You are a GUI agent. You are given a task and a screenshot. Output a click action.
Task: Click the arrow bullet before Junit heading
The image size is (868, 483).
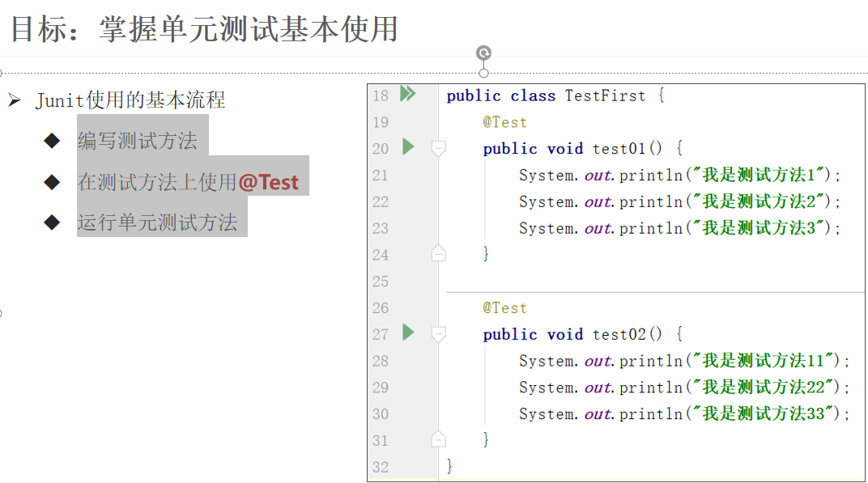pos(15,100)
